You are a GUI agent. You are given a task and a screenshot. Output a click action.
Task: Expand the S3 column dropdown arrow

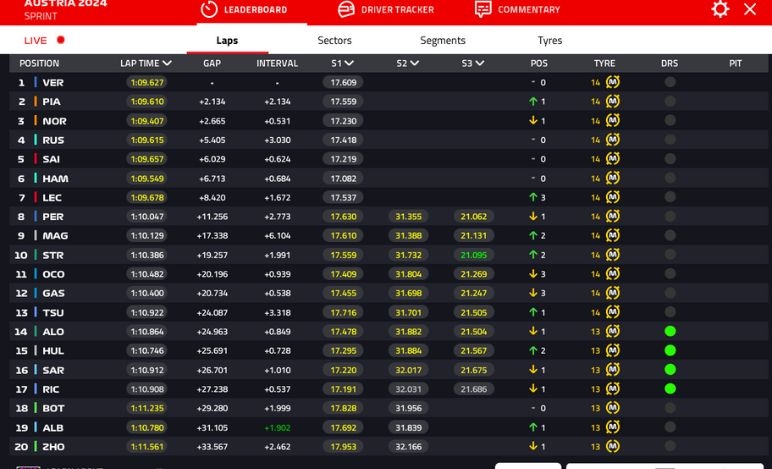pyautogui.click(x=480, y=63)
